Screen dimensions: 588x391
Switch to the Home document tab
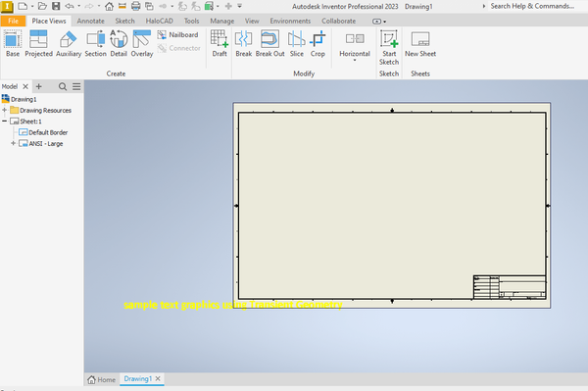pos(101,380)
